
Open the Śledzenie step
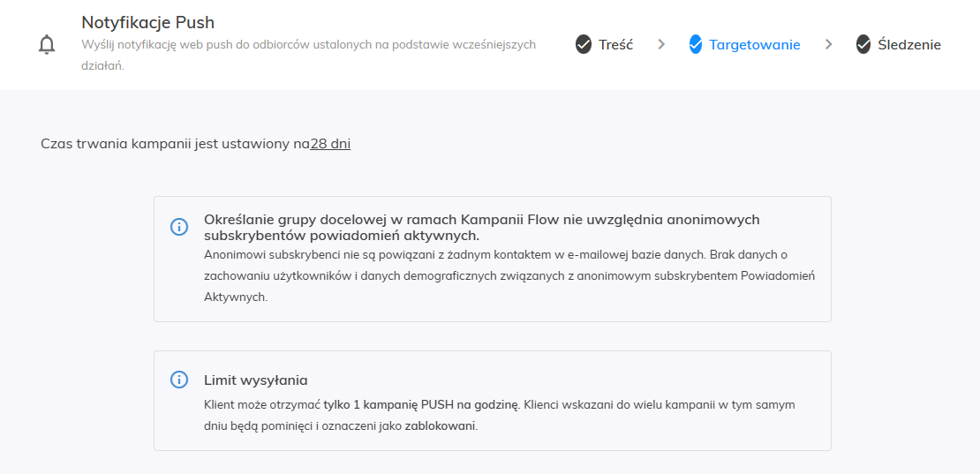[909, 45]
